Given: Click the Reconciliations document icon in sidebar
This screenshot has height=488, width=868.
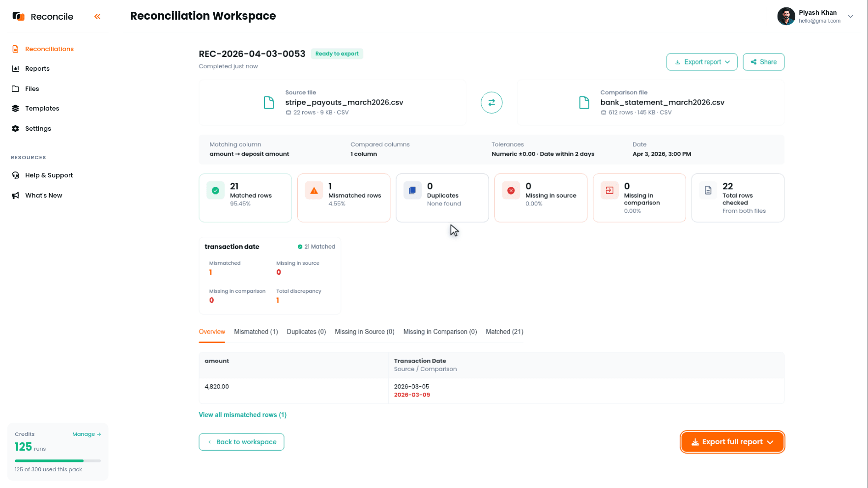Looking at the screenshot, I should pyautogui.click(x=15, y=49).
